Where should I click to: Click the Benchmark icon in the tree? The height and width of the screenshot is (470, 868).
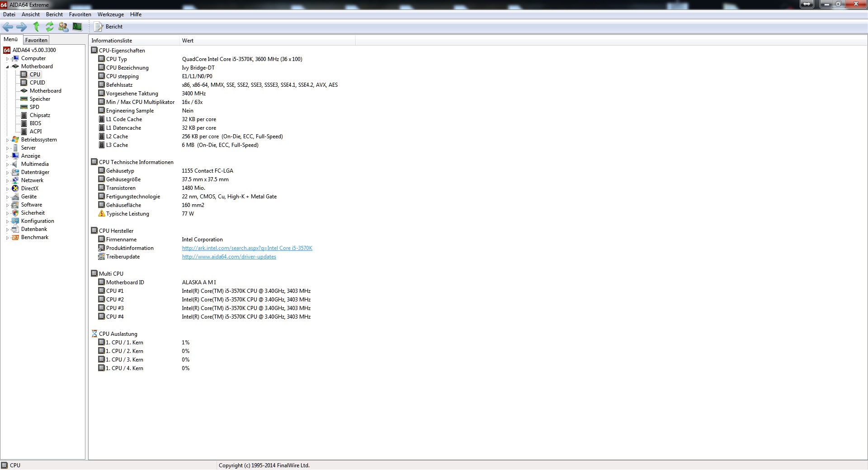click(15, 237)
